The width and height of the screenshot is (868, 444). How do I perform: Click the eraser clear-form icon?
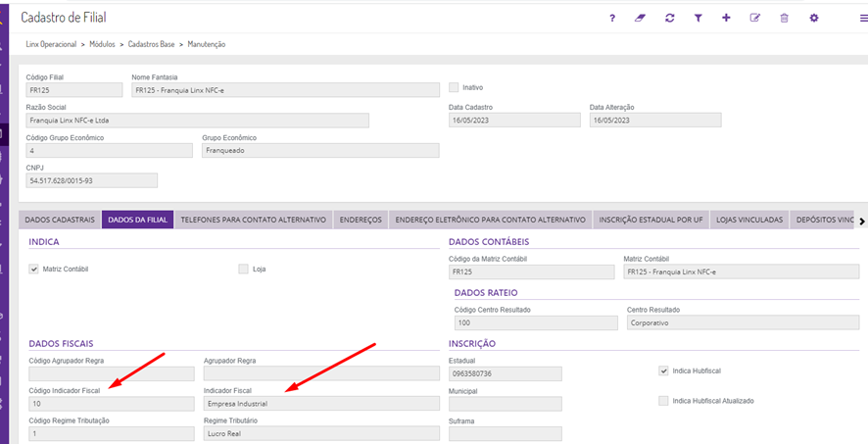[x=641, y=18]
